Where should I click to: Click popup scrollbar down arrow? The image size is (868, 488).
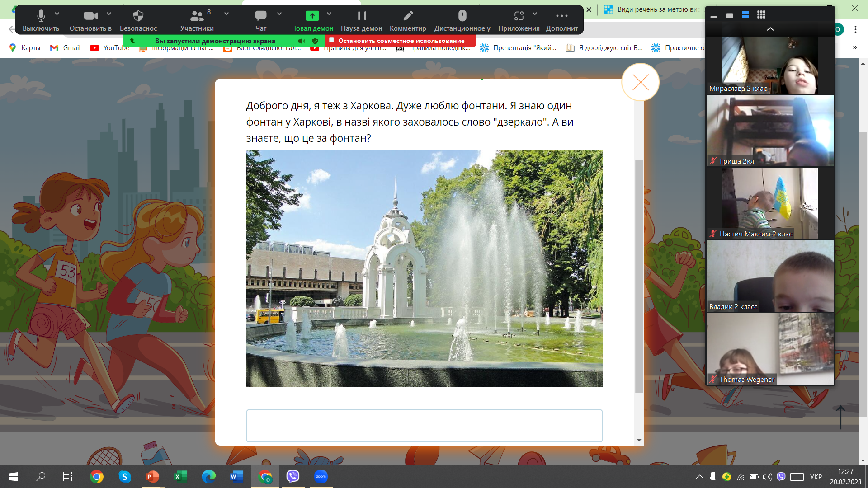[x=639, y=440]
